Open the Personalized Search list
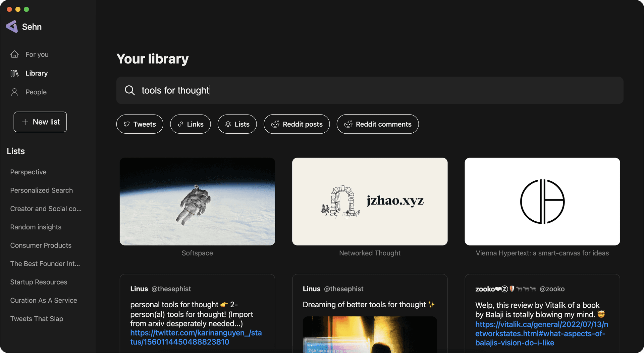Viewport: 644px width, 353px height. [41, 190]
